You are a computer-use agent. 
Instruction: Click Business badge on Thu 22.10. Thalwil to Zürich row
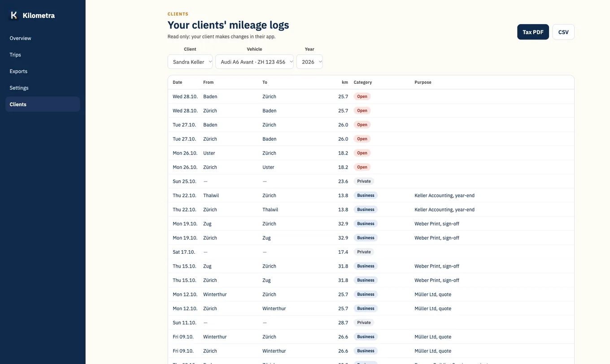pyautogui.click(x=366, y=195)
